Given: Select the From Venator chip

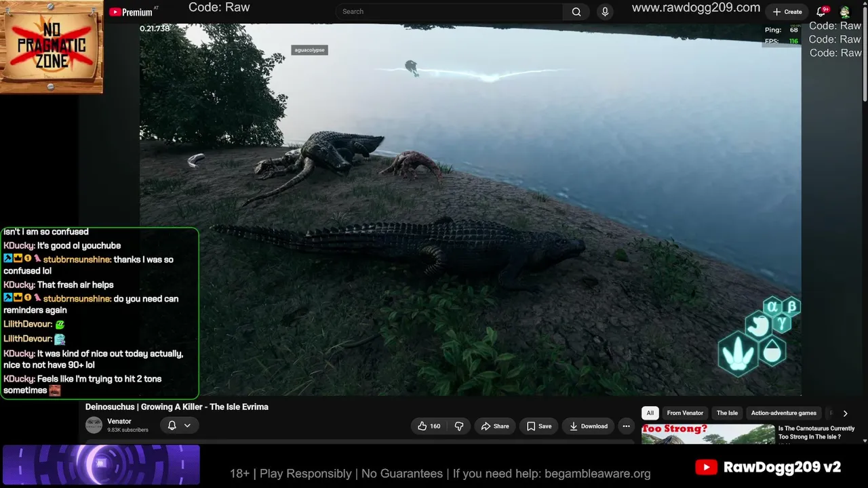Looking at the screenshot, I should tap(685, 413).
